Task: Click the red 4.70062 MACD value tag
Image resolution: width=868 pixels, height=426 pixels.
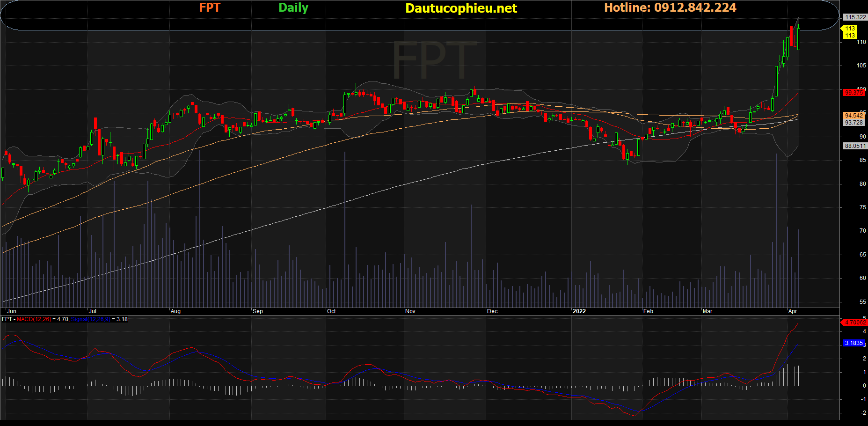Action: point(854,323)
